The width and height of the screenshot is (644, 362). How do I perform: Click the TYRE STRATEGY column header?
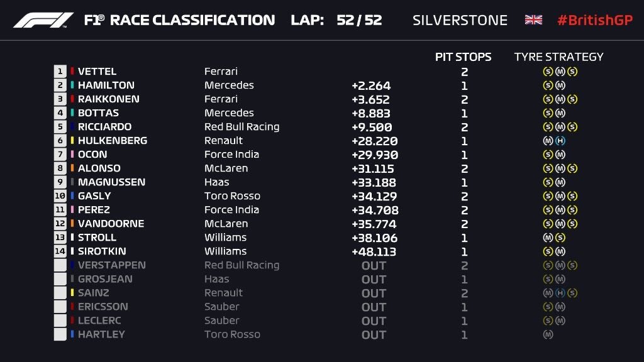coord(558,57)
